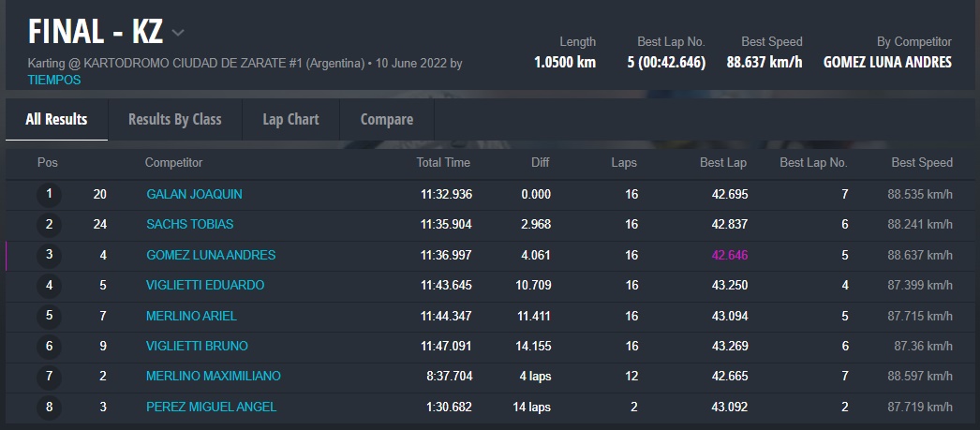Expand the FINAL - KZ session dropdown chevron

point(178,34)
